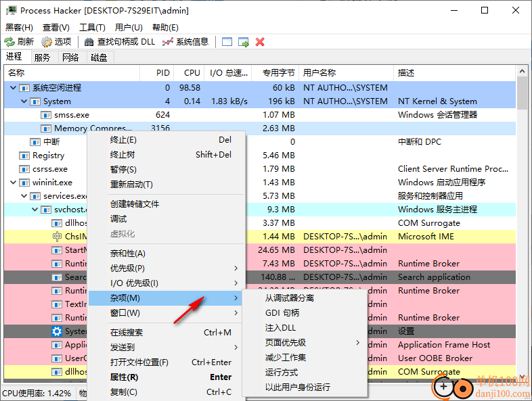The height and width of the screenshot is (401, 532).
Task: Sort by the PID column header
Action: 157,73
